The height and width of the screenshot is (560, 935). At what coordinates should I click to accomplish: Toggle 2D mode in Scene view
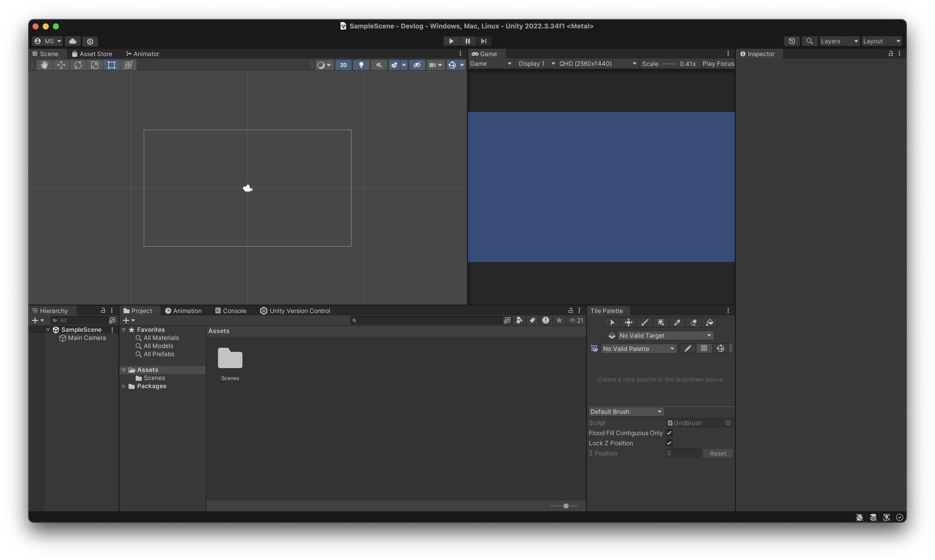tap(343, 65)
